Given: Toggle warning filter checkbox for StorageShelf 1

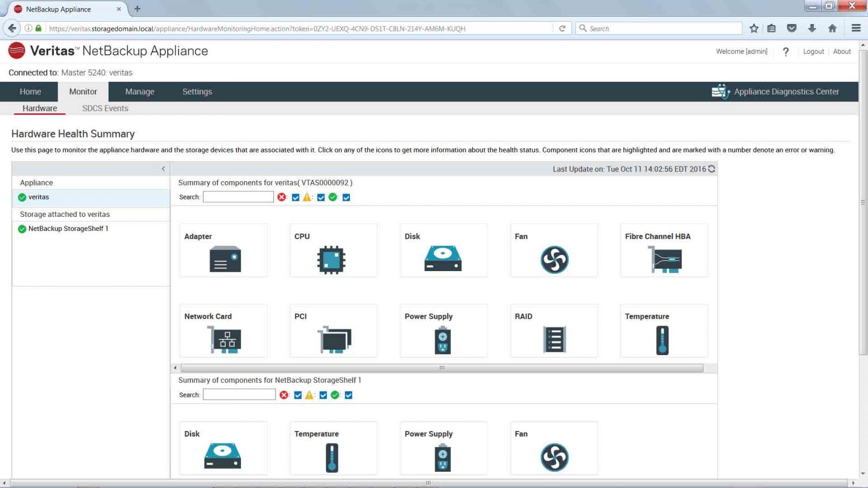Looking at the screenshot, I should 323,395.
